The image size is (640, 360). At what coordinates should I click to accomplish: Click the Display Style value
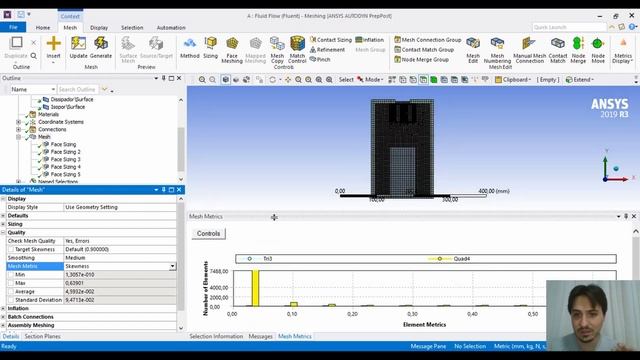coord(120,207)
